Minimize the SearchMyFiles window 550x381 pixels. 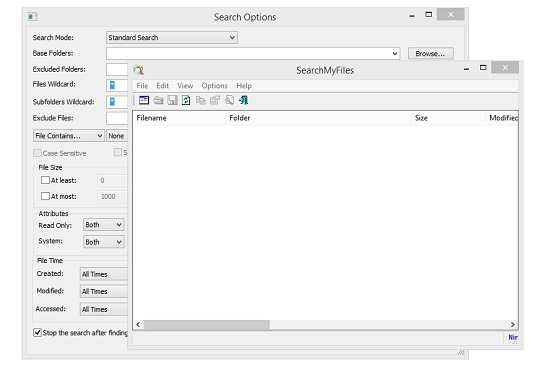(466, 68)
